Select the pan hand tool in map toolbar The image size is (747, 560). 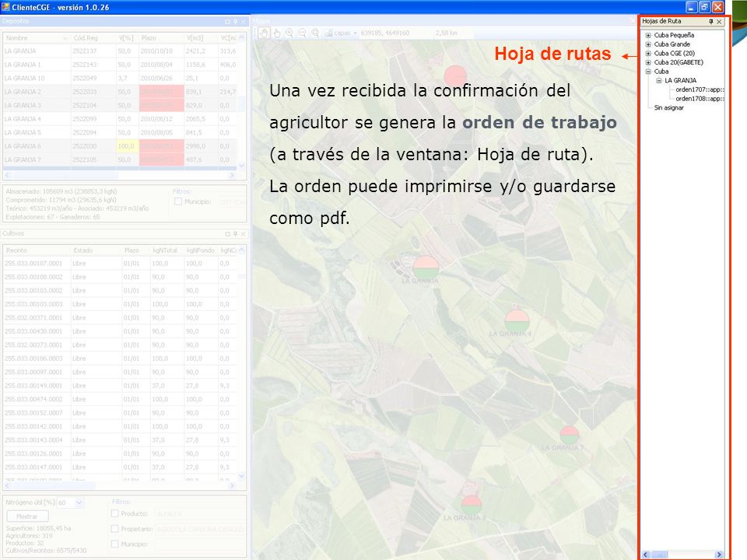[x=265, y=33]
